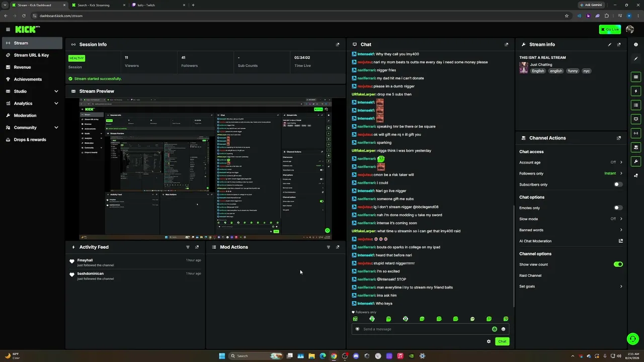The image size is (644, 362).
Task: Switch to the kelo - Twitch tab
Action: coord(158,5)
